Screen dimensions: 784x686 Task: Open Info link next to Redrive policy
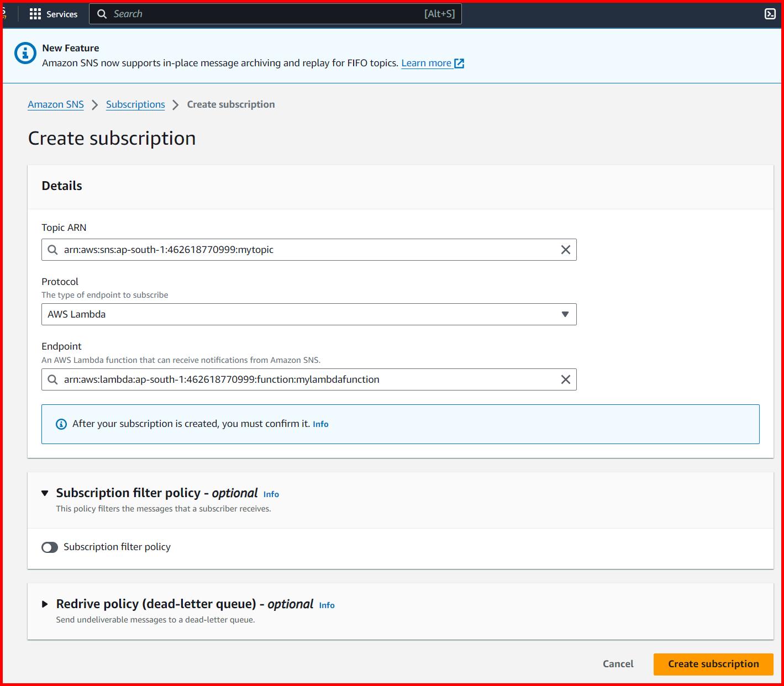click(327, 605)
